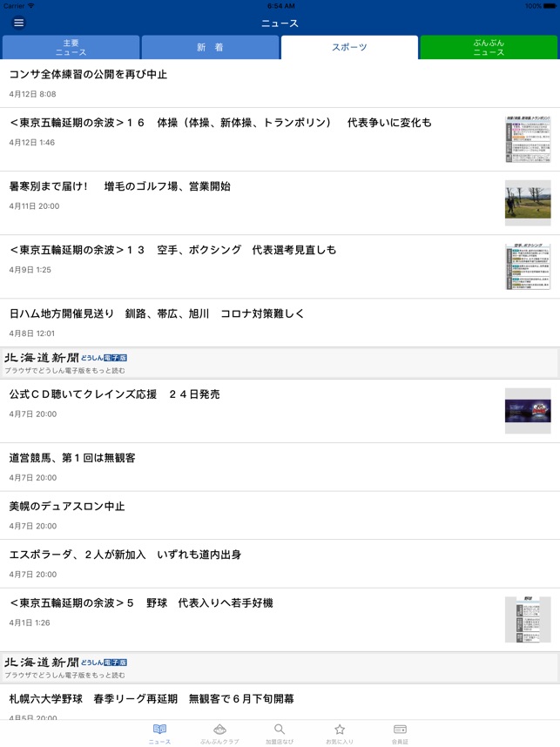
Task: Open article 札幌六大学野球 春季リーグ再延期
Action: coord(280,703)
